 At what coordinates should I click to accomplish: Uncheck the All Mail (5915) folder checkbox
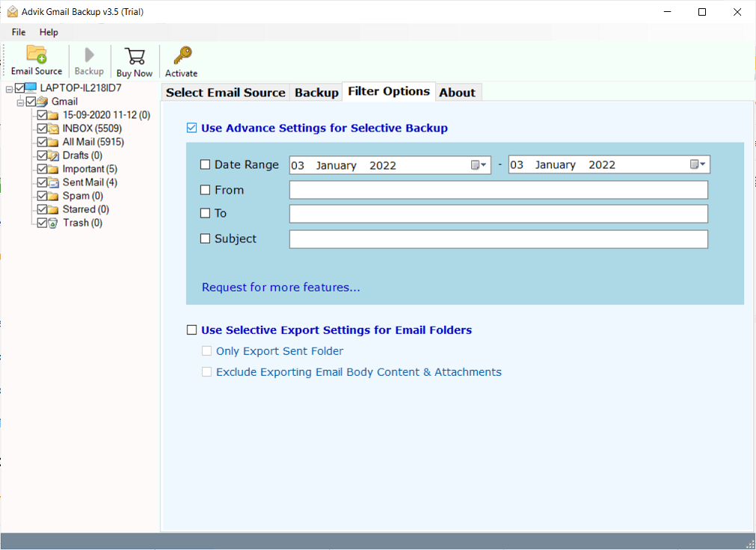(42, 142)
